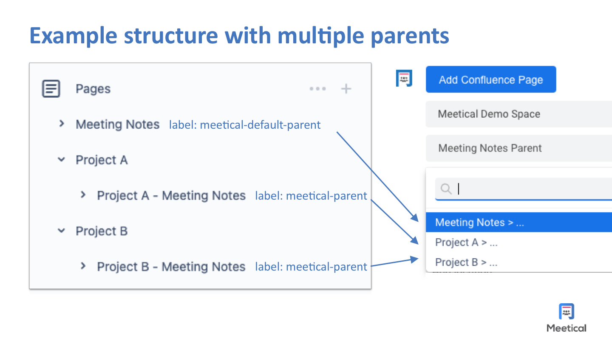Screen dimensions: 612x364
Task: Choose Project B from the parent list
Action: (466, 262)
